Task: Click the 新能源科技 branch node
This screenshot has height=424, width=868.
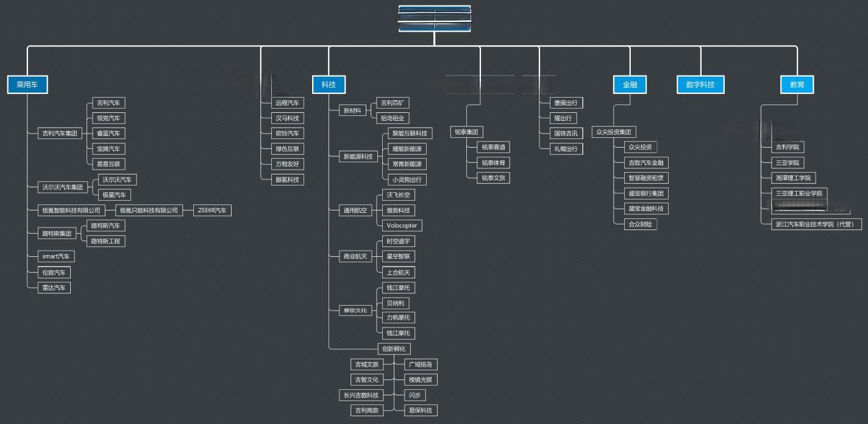Action: tap(358, 156)
